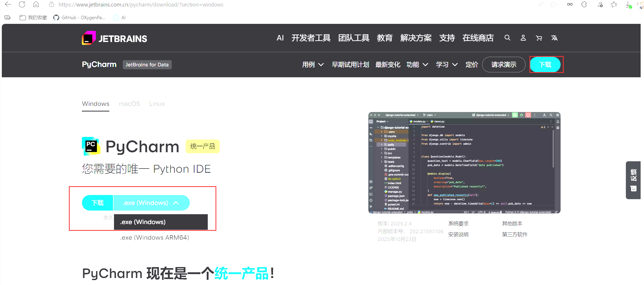Collapse the .exe (Windows) installer selector
The height and width of the screenshot is (285, 644).
pos(151,203)
